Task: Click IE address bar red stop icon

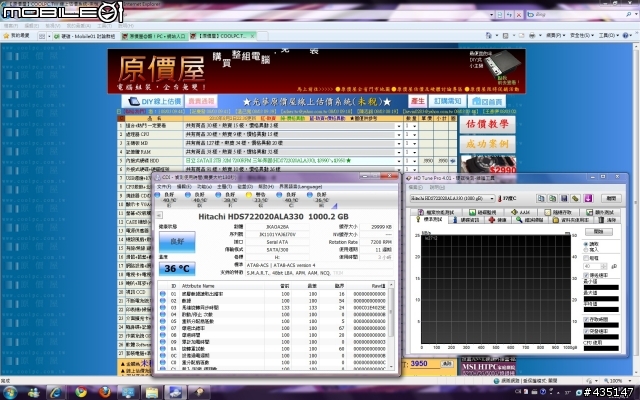Action: coord(519,15)
